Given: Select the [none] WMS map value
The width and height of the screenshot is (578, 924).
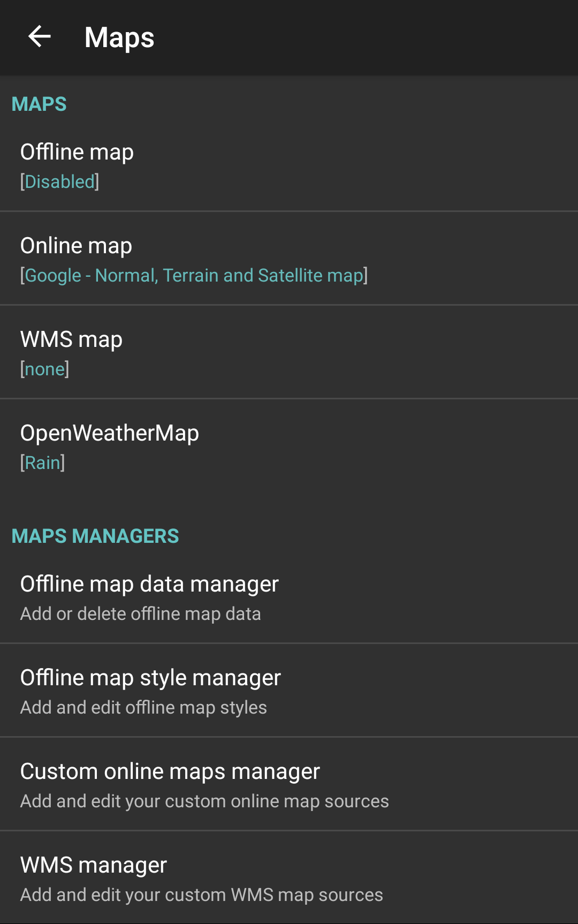Looking at the screenshot, I should pyautogui.click(x=44, y=369).
